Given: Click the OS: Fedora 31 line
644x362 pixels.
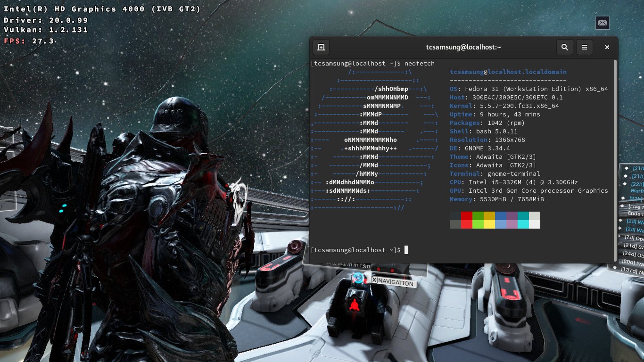Looking at the screenshot, I should (x=528, y=89).
